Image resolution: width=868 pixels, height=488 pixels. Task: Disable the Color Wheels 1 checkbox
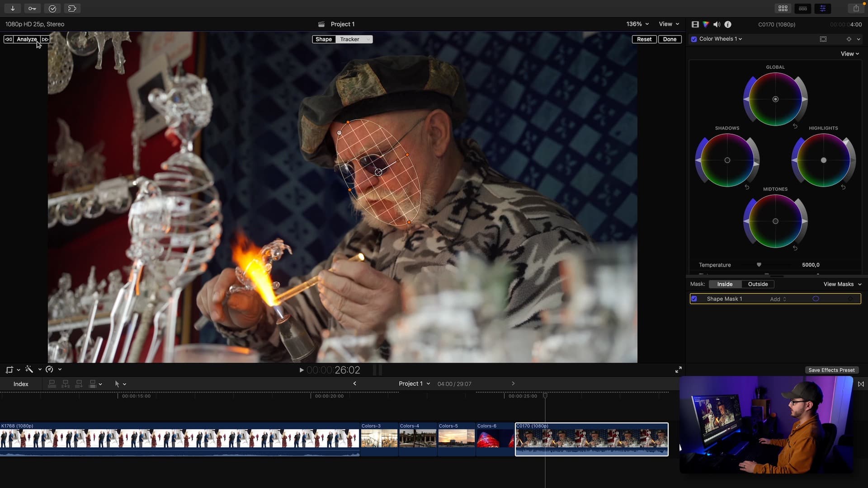coord(694,39)
